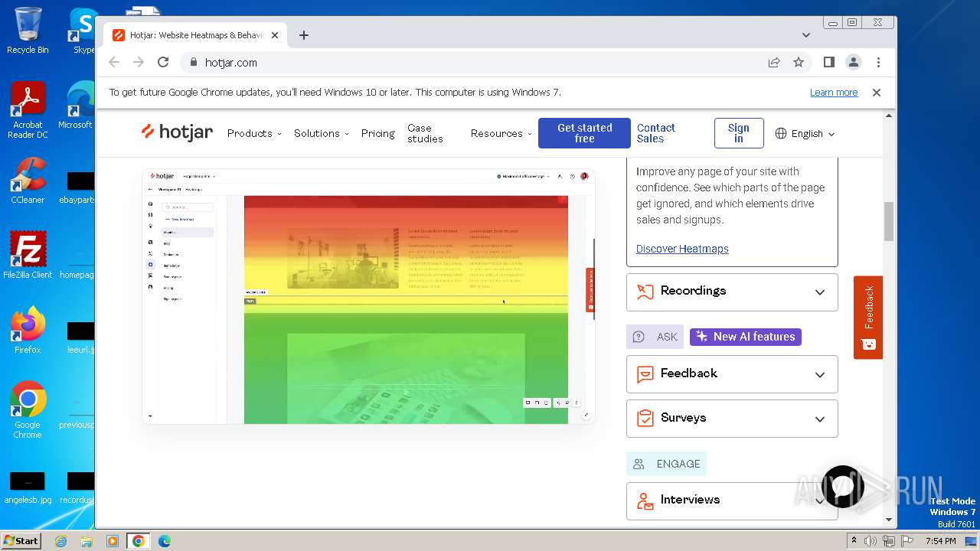980x551 pixels.
Task: Select the angelesb.jpg desktop file
Action: tap(28, 487)
